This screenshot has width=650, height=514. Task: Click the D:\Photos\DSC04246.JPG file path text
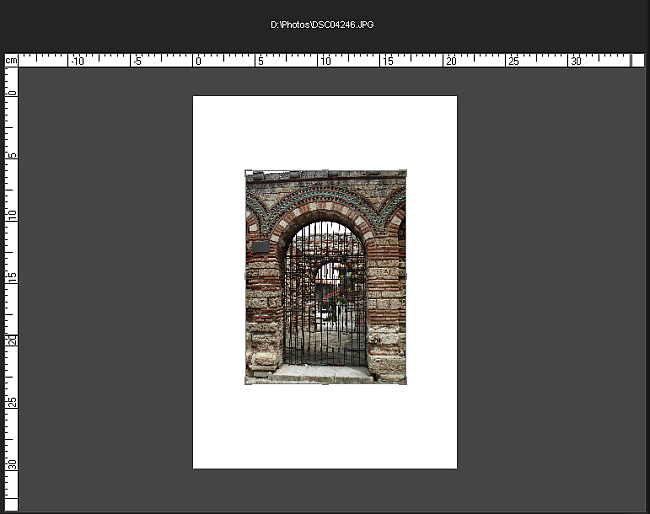322,25
